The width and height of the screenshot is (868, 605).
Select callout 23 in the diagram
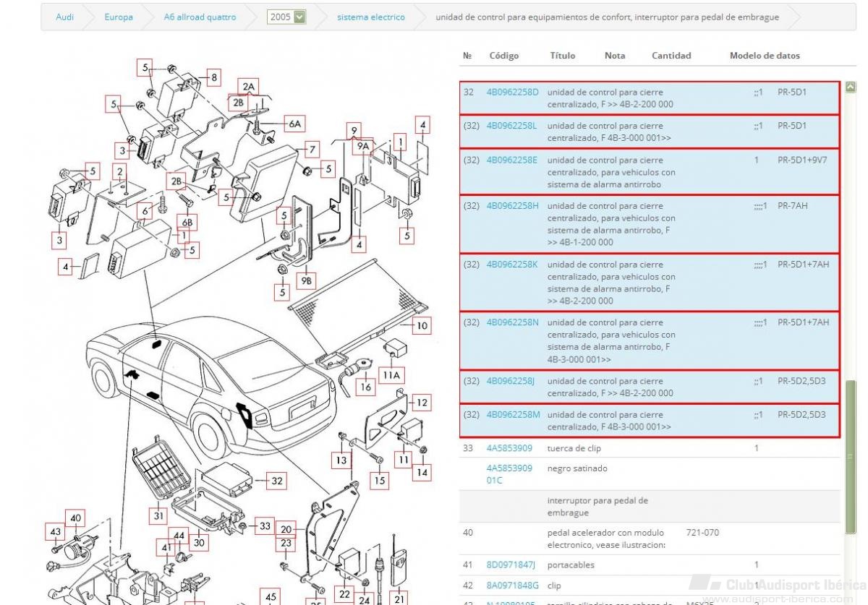286,544
